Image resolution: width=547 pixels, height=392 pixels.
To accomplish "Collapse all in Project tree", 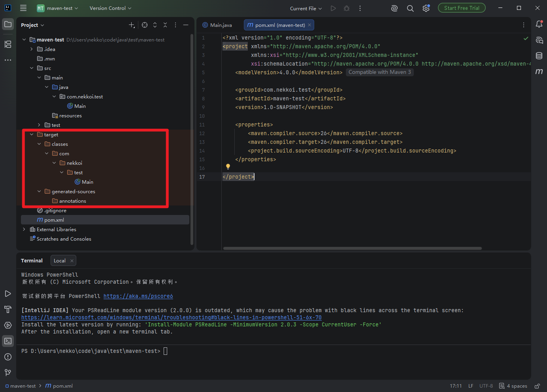I will coord(165,25).
